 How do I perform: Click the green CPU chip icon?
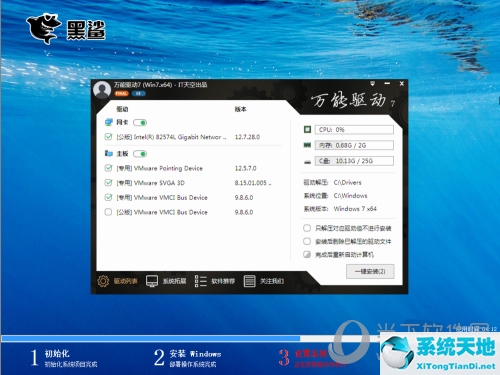[x=307, y=129]
